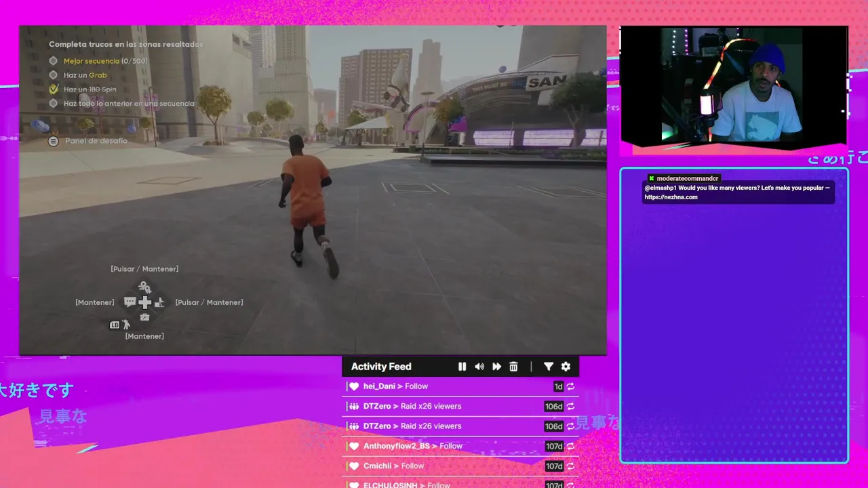This screenshot has width=868, height=488.
Task: Click the webcam preview
Action: (x=734, y=84)
